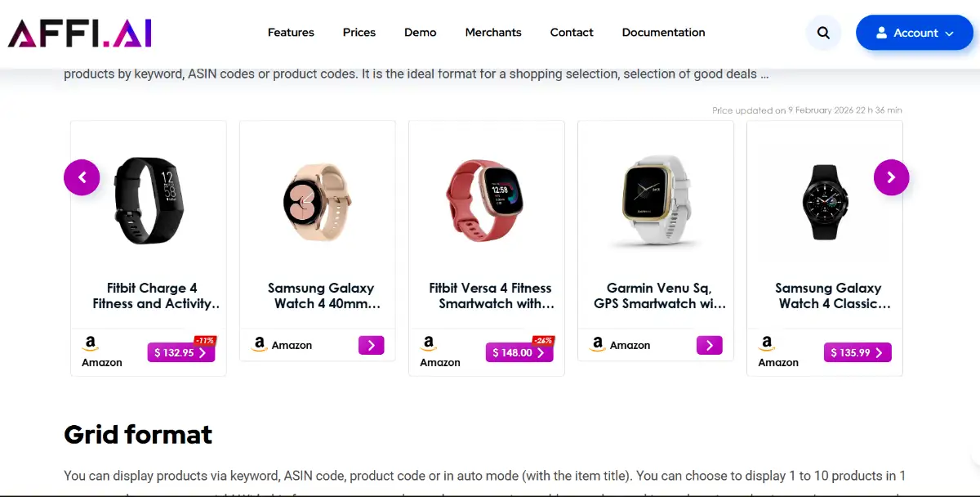Open the Features menu item
The width and height of the screenshot is (980, 497).
(x=291, y=33)
